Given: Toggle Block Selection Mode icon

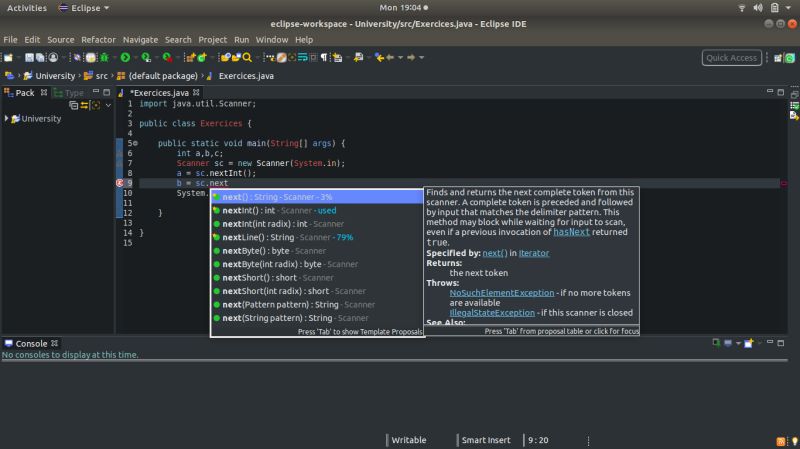Looking at the screenshot, I should click(313, 58).
